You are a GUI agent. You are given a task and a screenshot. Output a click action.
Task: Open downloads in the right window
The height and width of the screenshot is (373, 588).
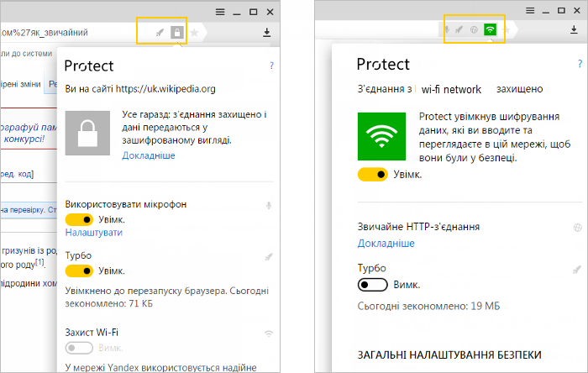tap(574, 29)
